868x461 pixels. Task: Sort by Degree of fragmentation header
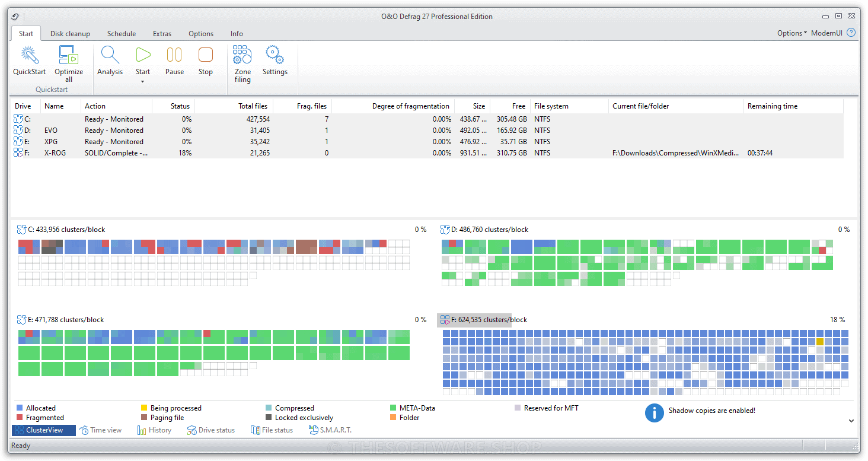coord(393,106)
